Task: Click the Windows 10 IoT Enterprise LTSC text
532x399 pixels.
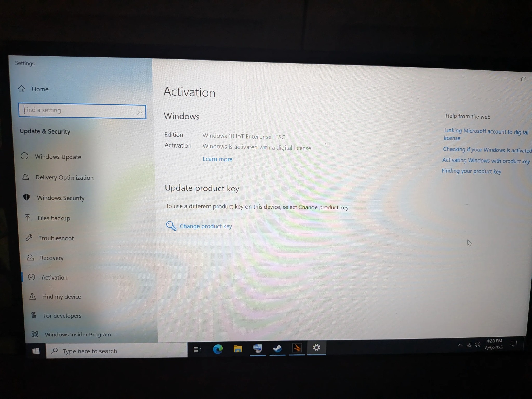Action: pyautogui.click(x=244, y=136)
